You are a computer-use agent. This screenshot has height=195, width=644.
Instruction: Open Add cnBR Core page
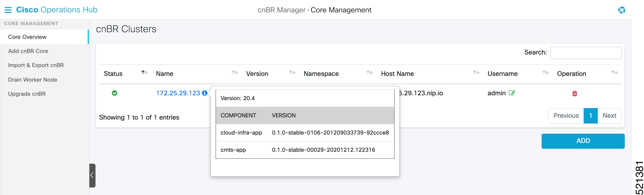tap(28, 51)
